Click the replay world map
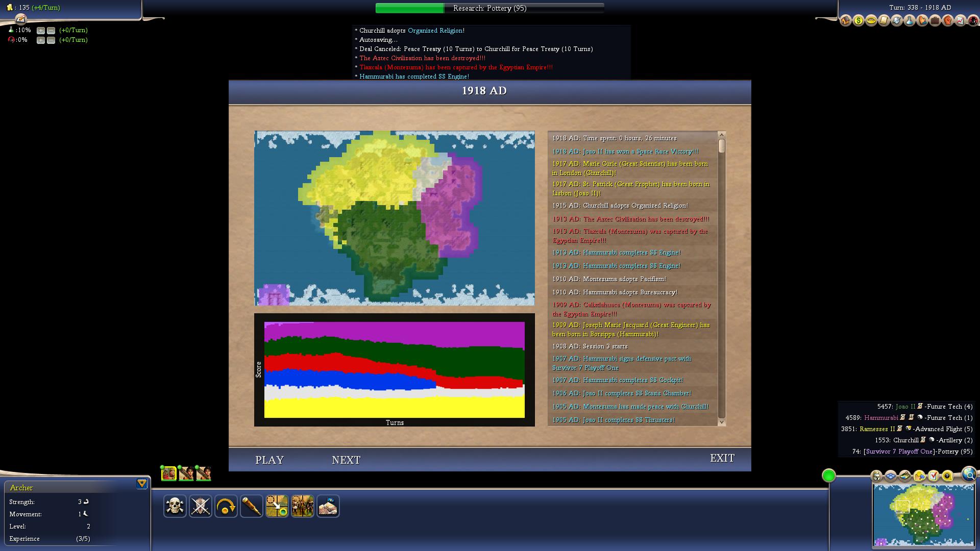The image size is (980, 551). coord(395,218)
